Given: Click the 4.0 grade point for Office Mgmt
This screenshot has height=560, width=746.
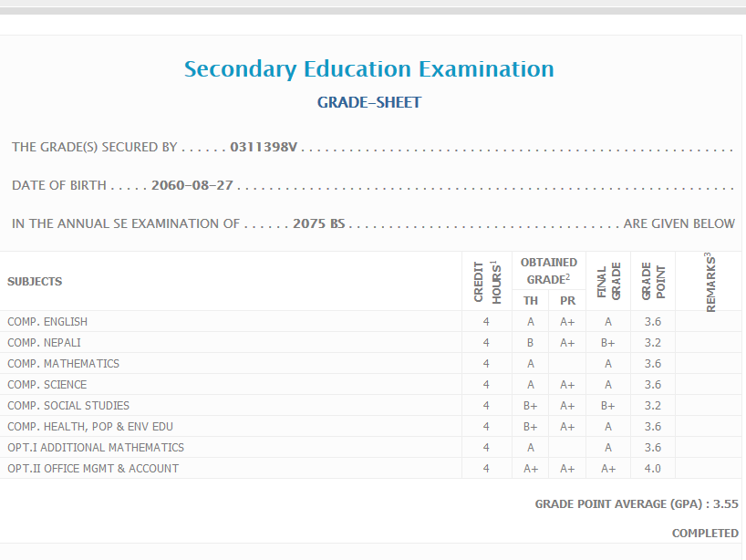Looking at the screenshot, I should pos(652,469).
